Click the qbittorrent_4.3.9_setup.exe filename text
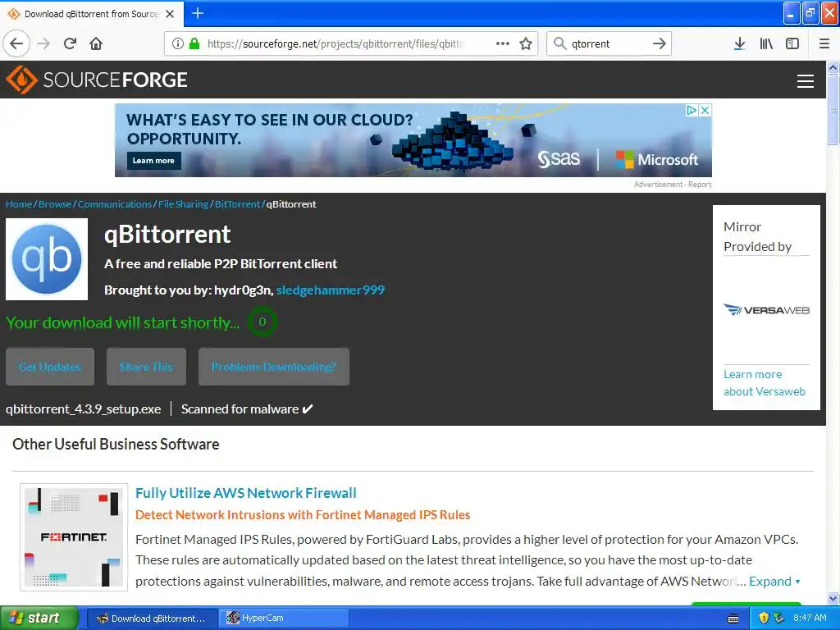This screenshot has height=630, width=840. tap(83, 409)
